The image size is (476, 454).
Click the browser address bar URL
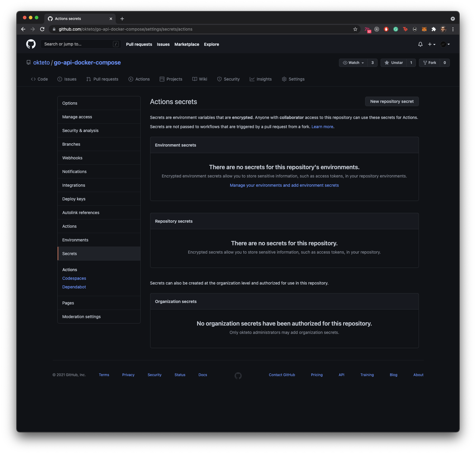[125, 29]
